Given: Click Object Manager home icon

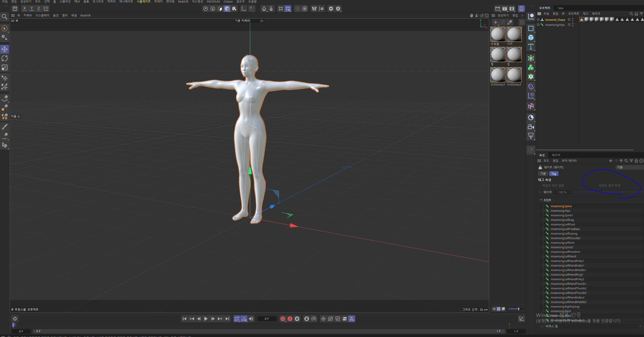Looking at the screenshot, I should click(x=636, y=14).
